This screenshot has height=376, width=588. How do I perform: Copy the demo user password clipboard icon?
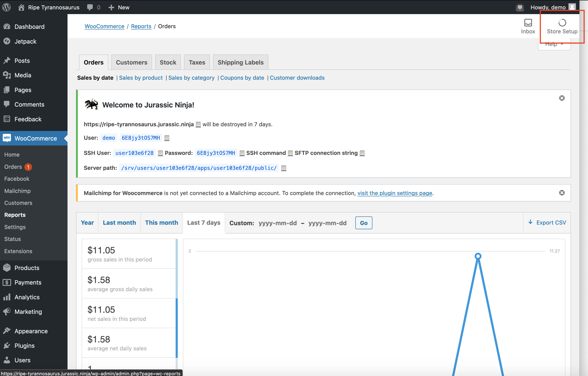click(x=167, y=138)
